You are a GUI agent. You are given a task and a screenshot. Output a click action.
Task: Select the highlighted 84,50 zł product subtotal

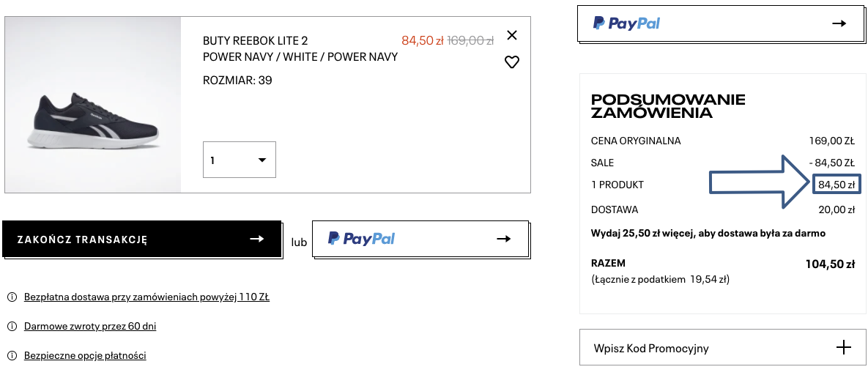[x=837, y=185]
